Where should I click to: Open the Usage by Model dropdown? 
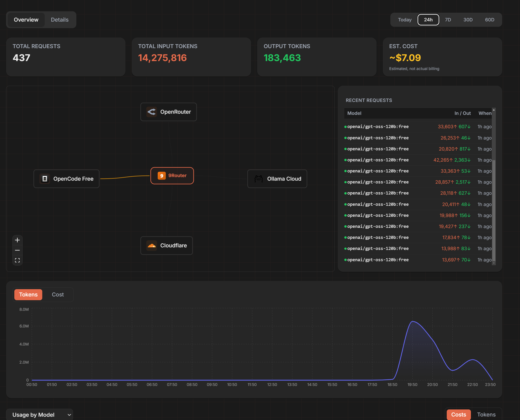click(39, 415)
